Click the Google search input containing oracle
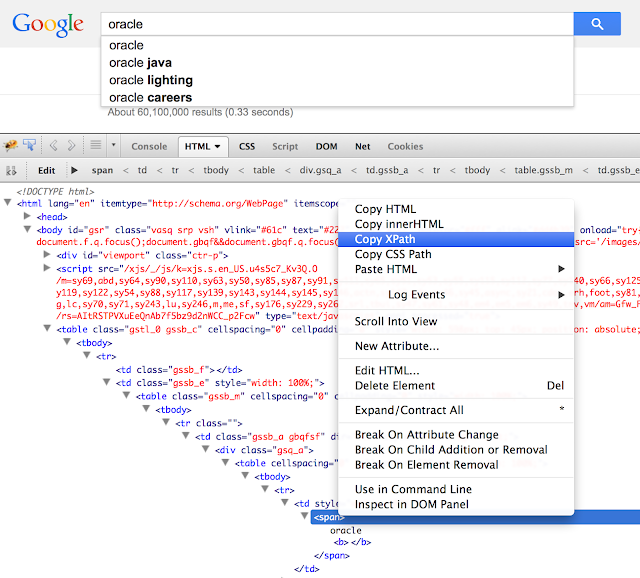Screen dimensions: 640x578 click(x=337, y=24)
